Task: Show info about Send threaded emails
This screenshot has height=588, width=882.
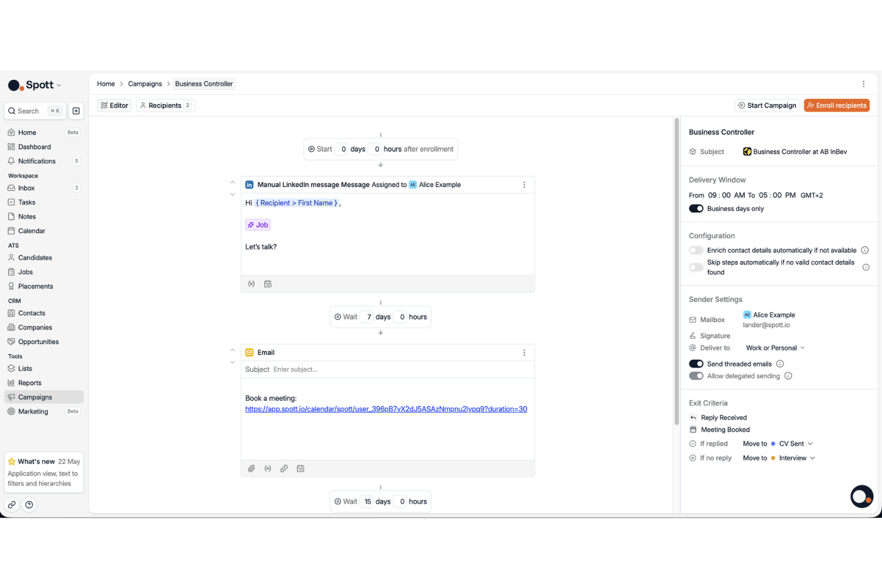Action: tap(780, 364)
